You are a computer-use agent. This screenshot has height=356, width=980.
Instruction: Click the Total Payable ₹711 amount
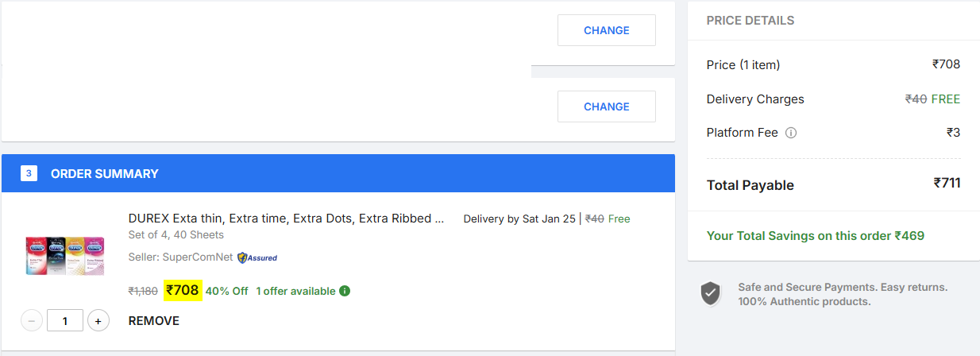(x=947, y=184)
